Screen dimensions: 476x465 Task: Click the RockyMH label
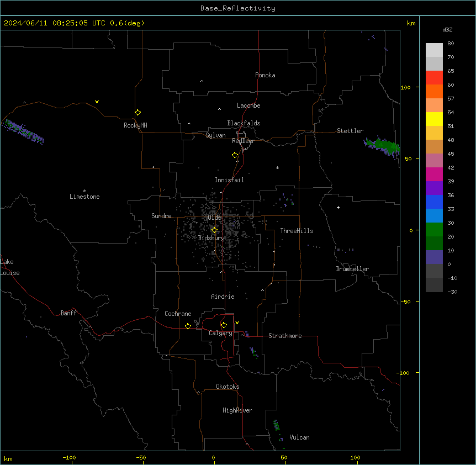(135, 125)
